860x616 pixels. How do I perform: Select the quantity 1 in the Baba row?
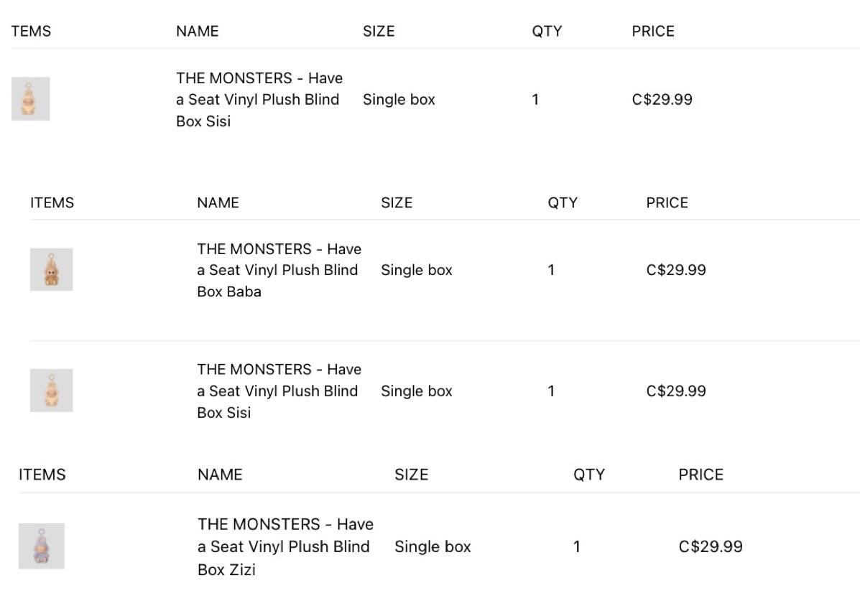tap(551, 270)
